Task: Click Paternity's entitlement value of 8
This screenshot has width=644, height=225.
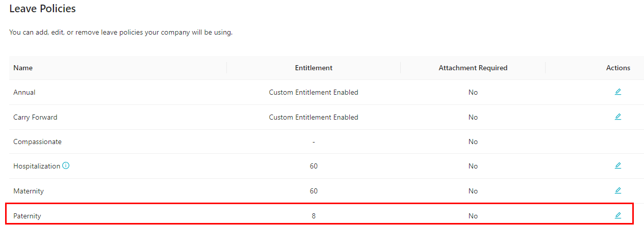Action: point(314,216)
